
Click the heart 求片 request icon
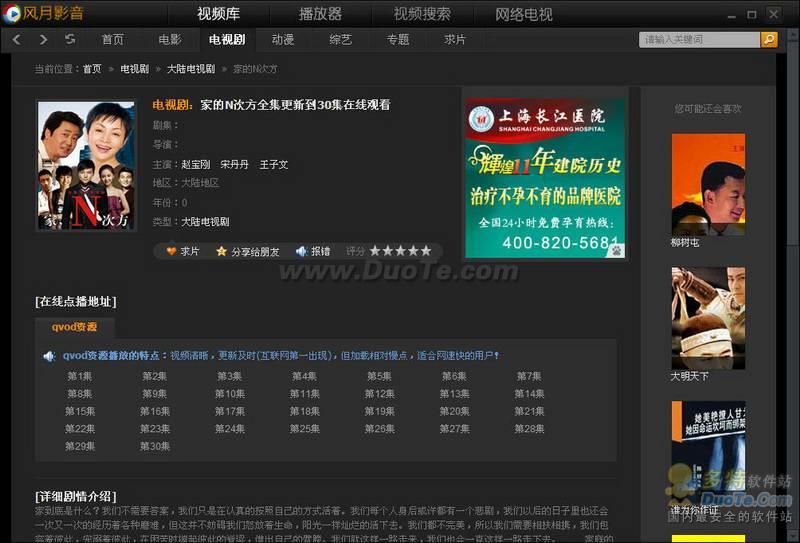tap(171, 251)
